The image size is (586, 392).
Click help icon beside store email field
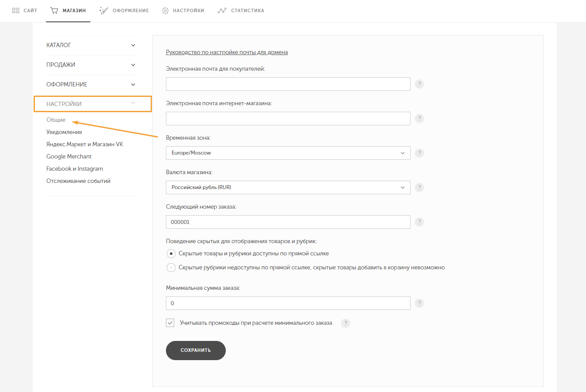click(419, 119)
